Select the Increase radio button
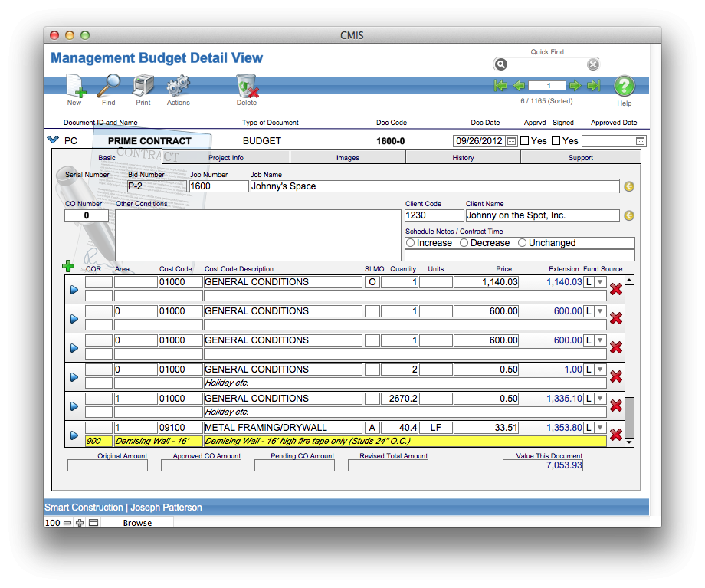Viewport: 705px width, 588px height. pos(412,243)
